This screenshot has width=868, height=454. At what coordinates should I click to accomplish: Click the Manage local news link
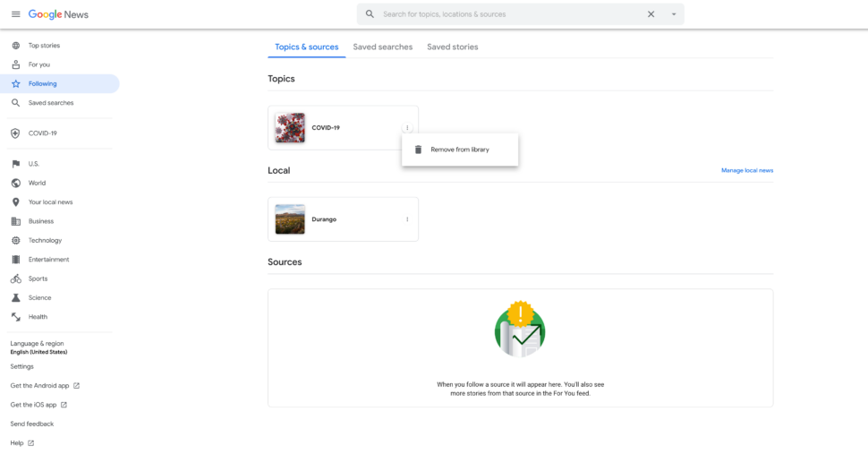click(747, 170)
